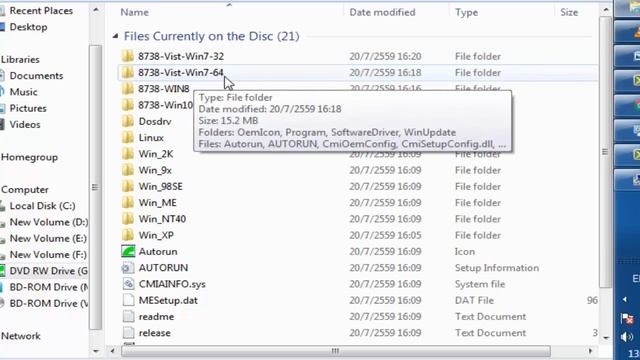
Task: Click the MESetup.dat file icon
Action: click(128, 300)
